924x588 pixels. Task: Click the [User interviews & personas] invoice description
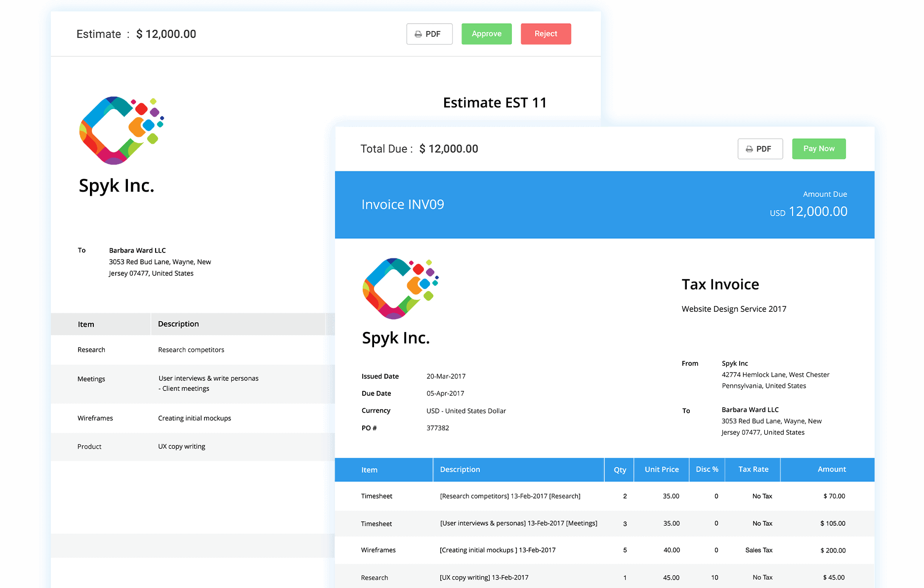(x=519, y=523)
